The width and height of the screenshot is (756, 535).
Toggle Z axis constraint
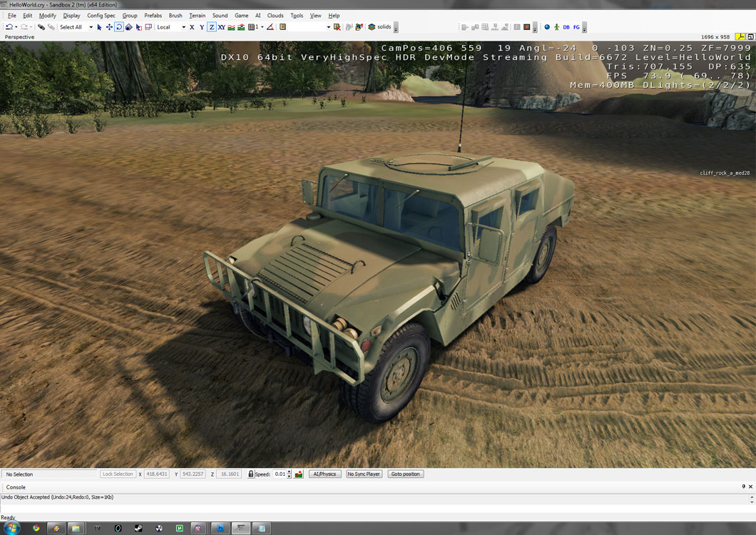(212, 27)
